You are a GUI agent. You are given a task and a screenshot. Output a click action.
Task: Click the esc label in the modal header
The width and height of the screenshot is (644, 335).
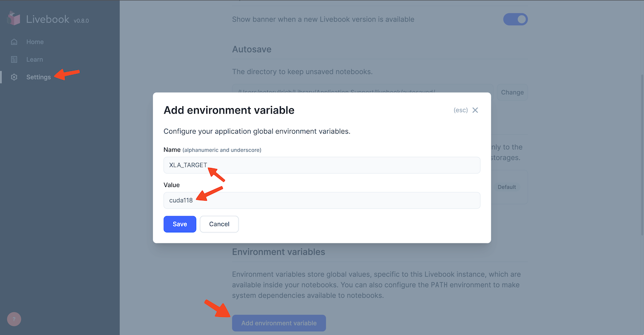[x=461, y=110]
